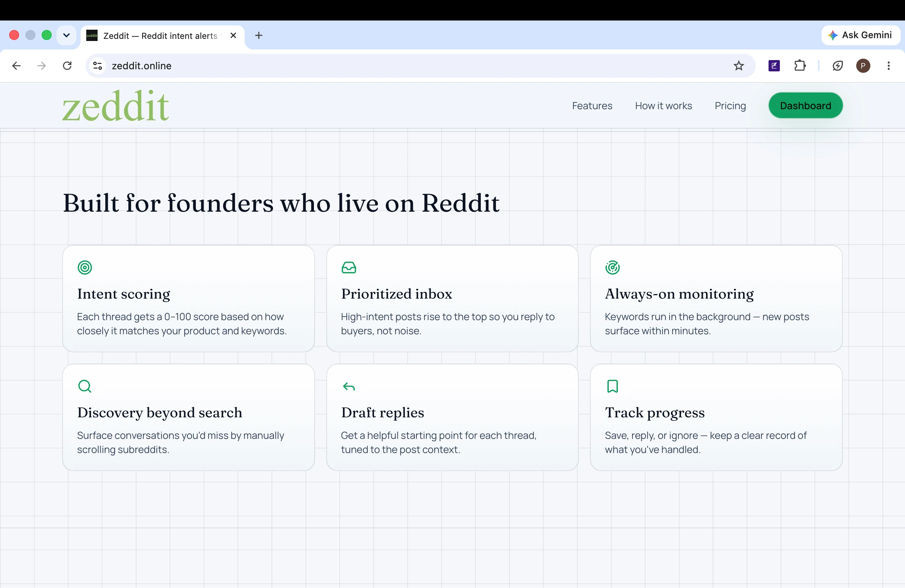This screenshot has width=905, height=588.
Task: Click the purple extension icon in toolbar
Action: click(774, 66)
